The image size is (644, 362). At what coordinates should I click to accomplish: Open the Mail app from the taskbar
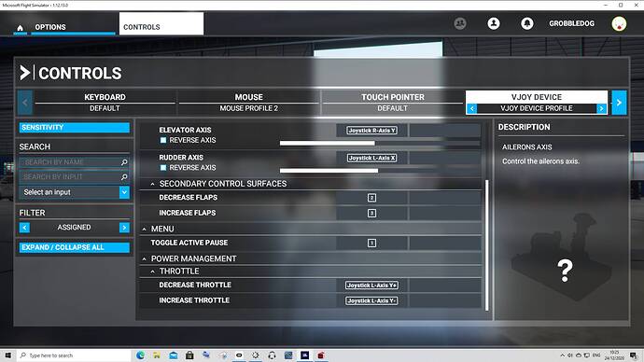point(174,355)
